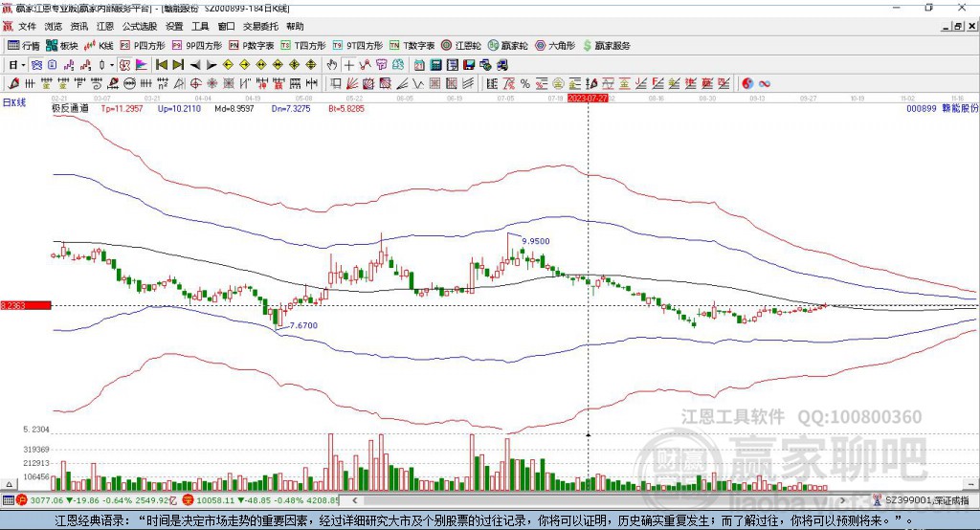Image resolution: width=980 pixels, height=530 pixels.
Task: Select the red pencil drawing tool
Action: 13,83
